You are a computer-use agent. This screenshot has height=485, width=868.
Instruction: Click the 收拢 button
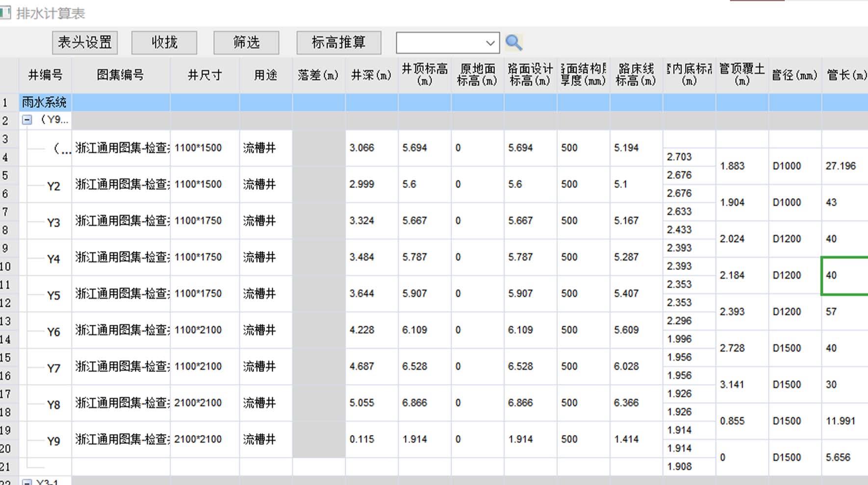tap(164, 43)
